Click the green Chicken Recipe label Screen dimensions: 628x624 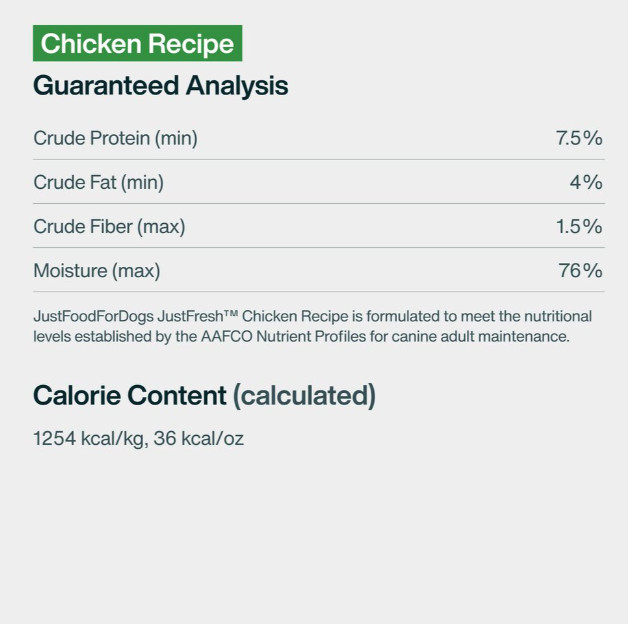tap(137, 43)
